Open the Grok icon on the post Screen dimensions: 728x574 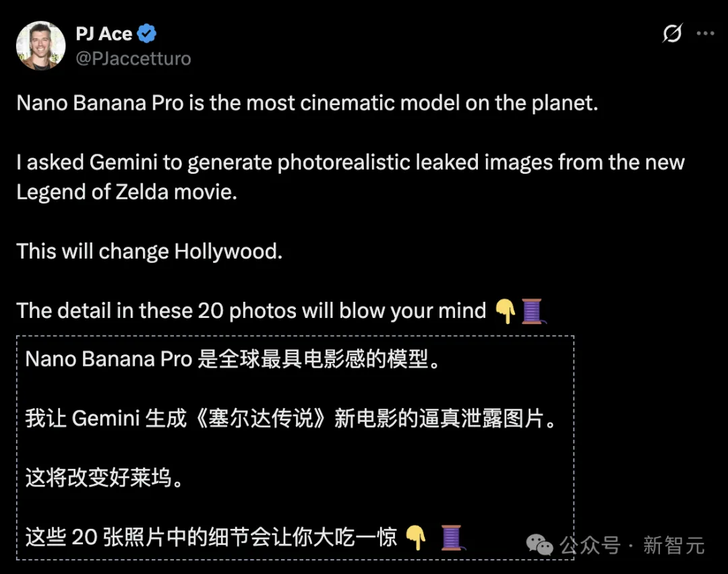tap(672, 33)
